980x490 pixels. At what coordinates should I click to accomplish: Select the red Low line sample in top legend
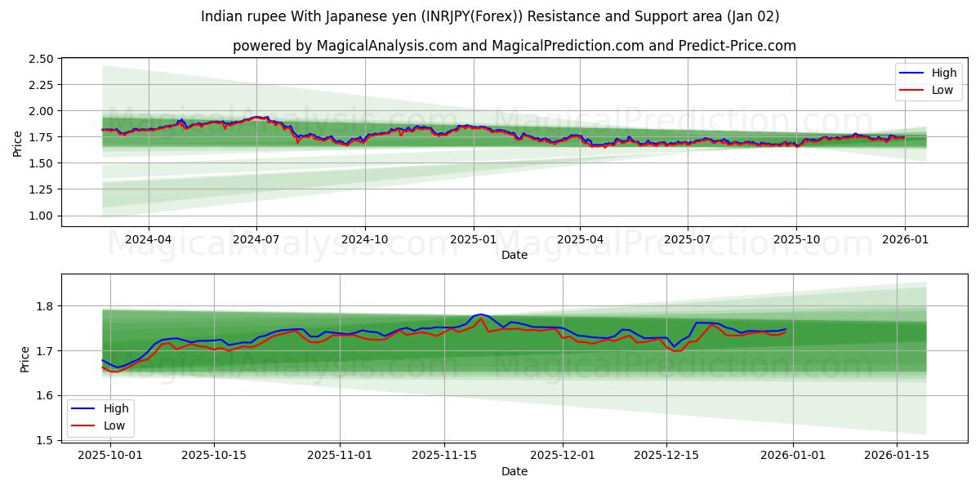[911, 89]
